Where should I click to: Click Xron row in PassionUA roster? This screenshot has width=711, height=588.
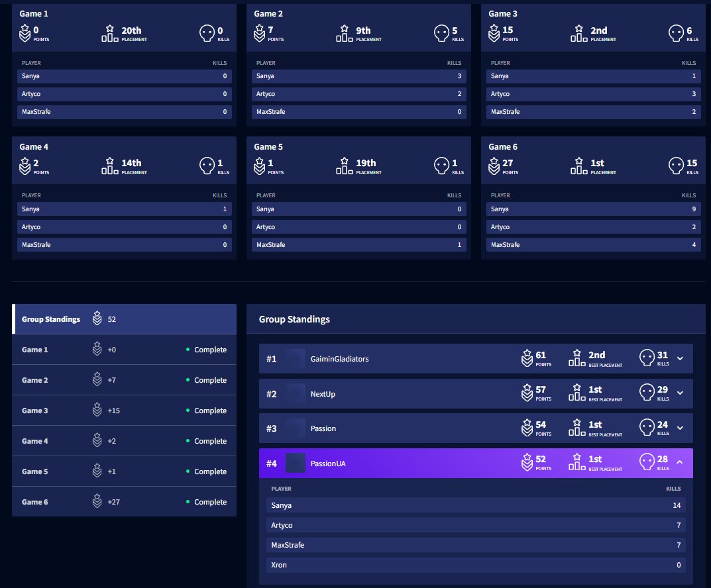(x=476, y=565)
